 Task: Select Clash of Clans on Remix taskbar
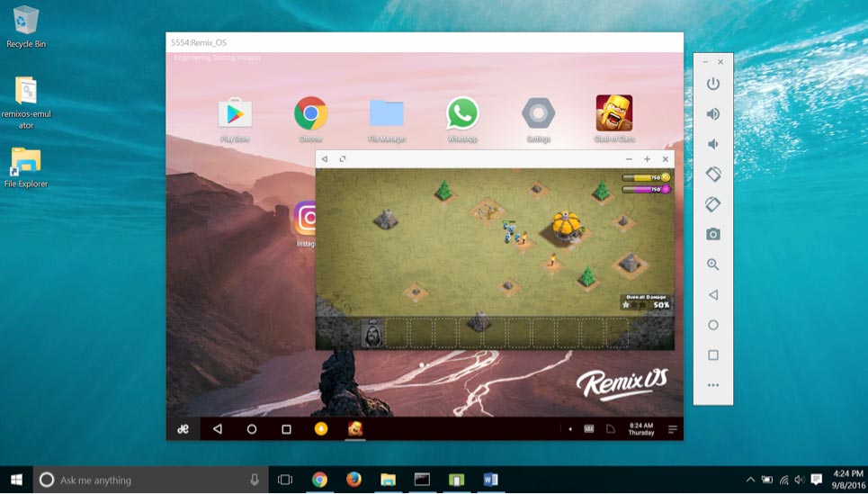point(354,428)
